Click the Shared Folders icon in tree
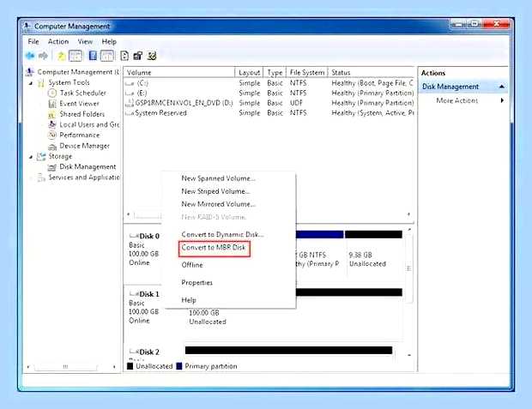This screenshot has width=532, height=409. pos(51,114)
